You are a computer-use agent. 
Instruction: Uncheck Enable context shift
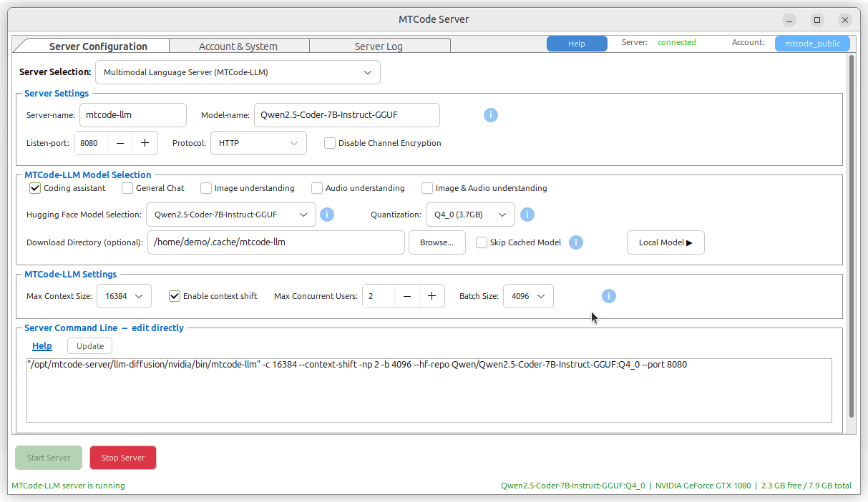(x=175, y=296)
